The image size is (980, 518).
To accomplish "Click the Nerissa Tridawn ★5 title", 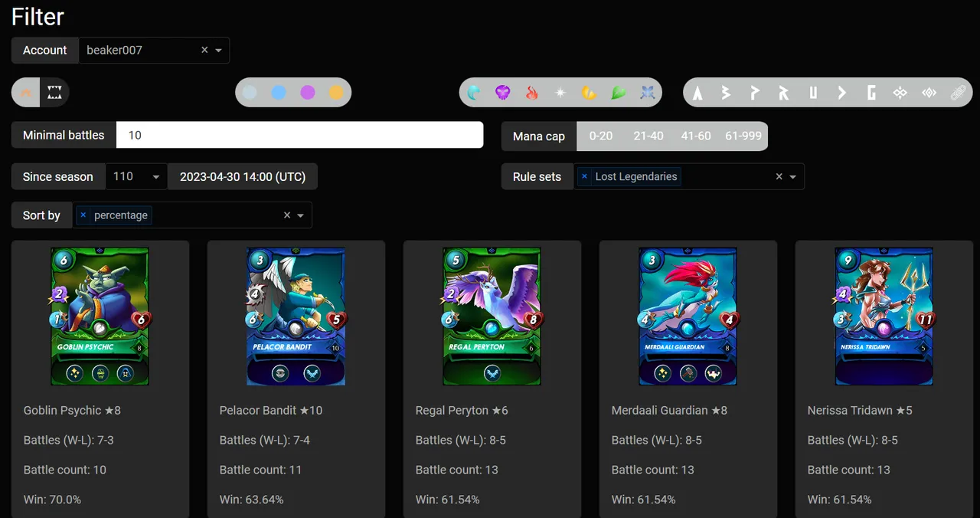I will click(x=860, y=411).
